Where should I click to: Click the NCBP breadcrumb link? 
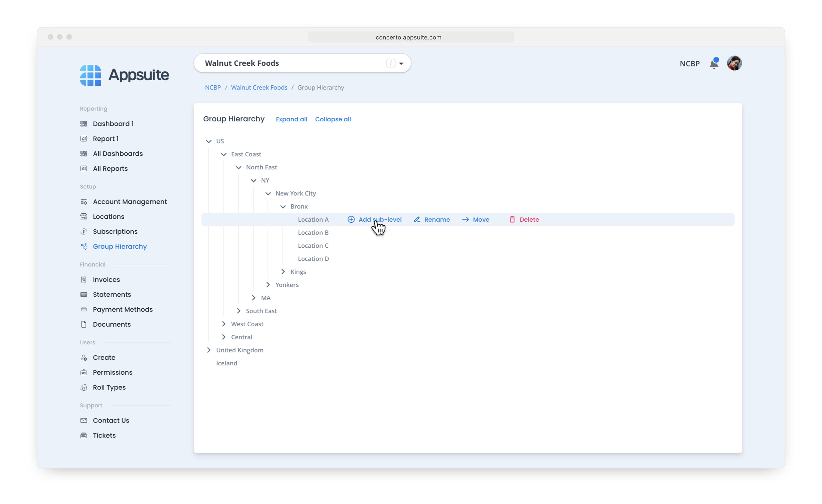click(x=213, y=88)
